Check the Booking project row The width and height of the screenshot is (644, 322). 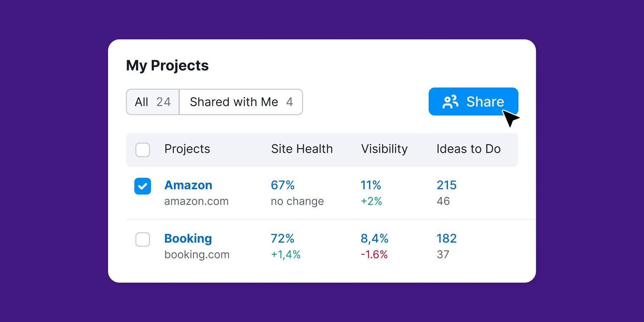[142, 240]
